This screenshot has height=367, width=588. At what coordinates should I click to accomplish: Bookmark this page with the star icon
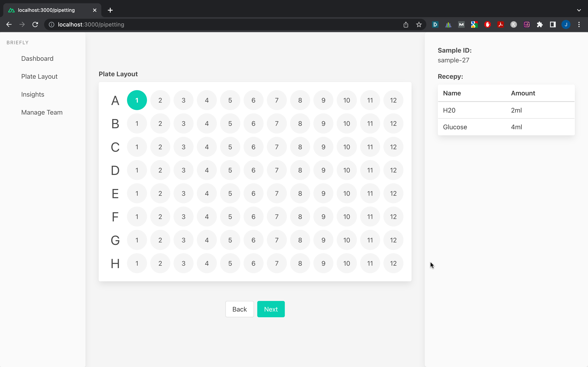coord(419,24)
